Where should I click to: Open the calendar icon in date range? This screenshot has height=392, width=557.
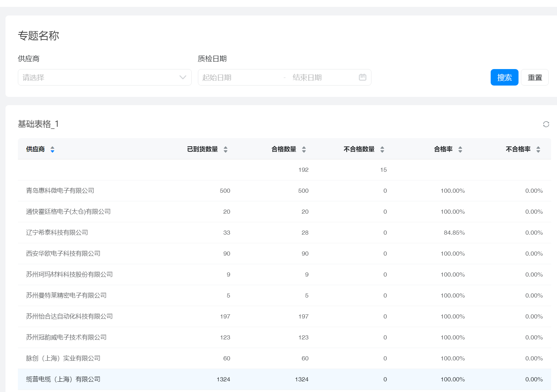pyautogui.click(x=363, y=77)
